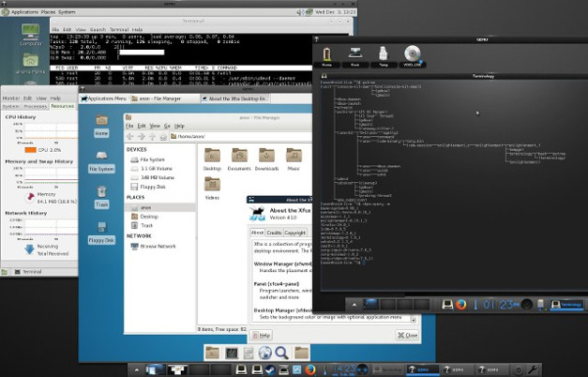Launch the terminal emulator from Xfce dock
The image size is (588, 377).
231,353
